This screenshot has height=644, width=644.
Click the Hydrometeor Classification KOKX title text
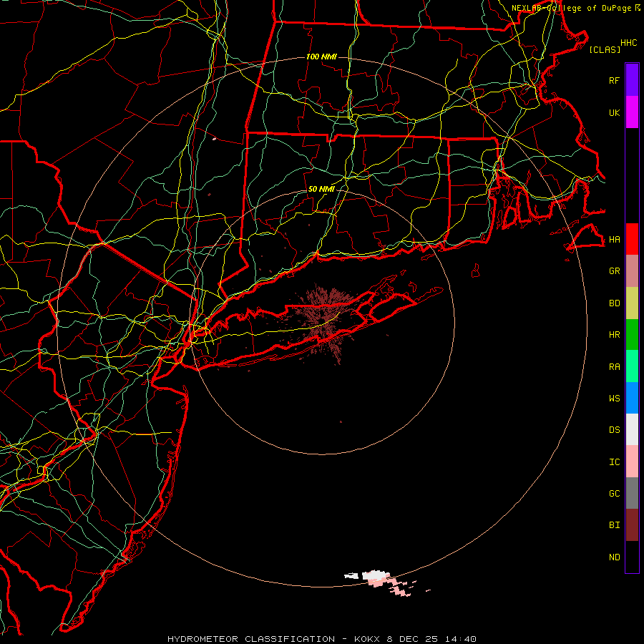point(321,639)
